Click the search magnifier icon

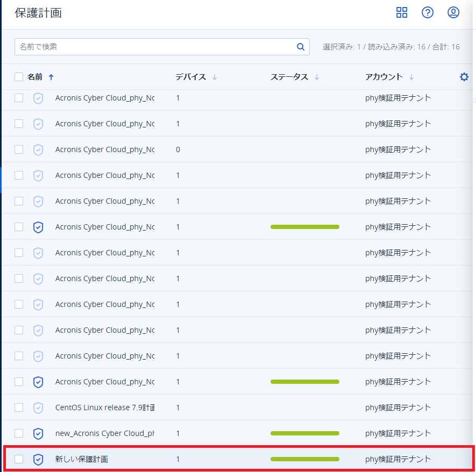coord(301,47)
